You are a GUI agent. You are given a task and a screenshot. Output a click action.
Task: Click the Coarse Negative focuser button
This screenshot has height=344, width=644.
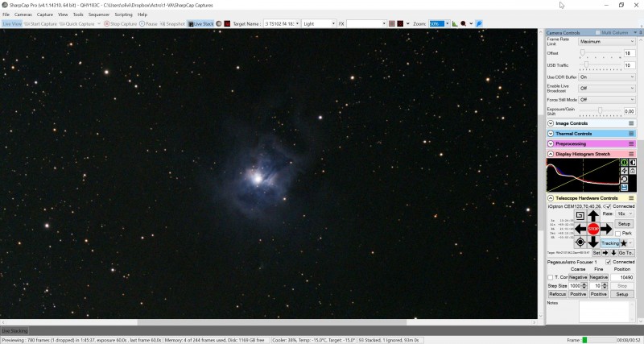578,277
